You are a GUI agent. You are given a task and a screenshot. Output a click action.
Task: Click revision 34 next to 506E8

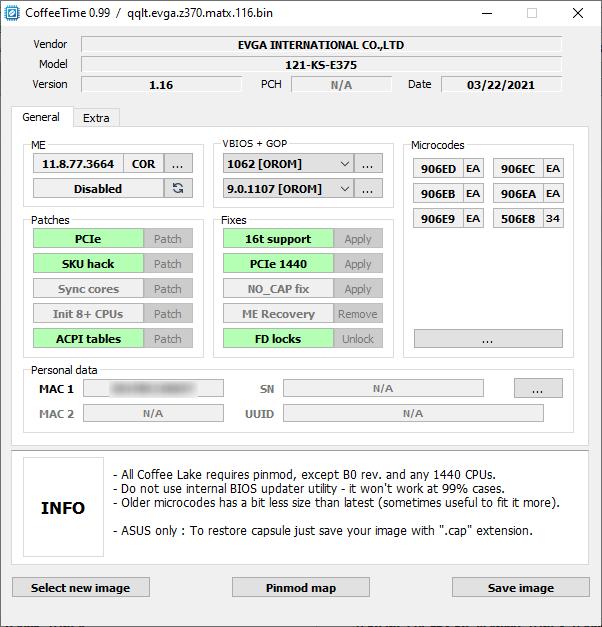click(553, 219)
